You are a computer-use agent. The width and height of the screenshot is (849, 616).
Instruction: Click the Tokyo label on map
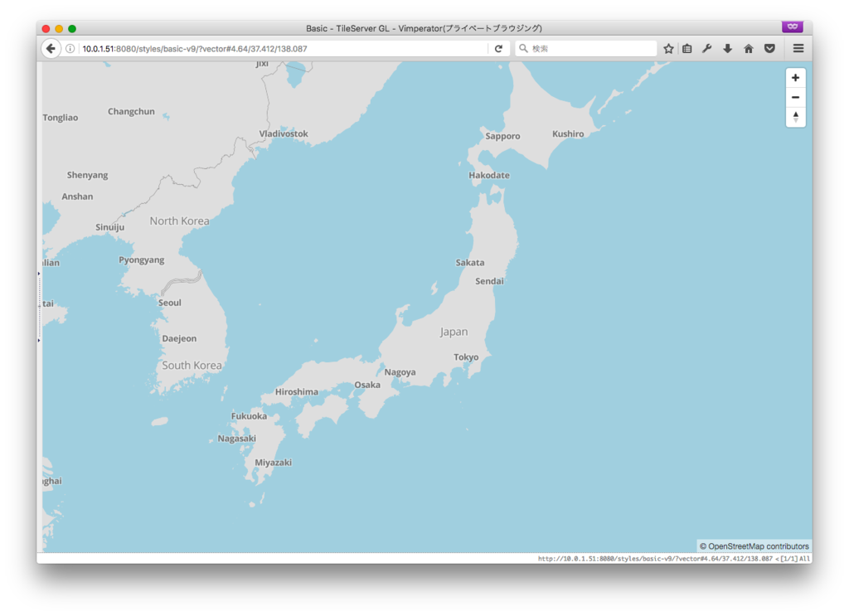pyautogui.click(x=466, y=357)
